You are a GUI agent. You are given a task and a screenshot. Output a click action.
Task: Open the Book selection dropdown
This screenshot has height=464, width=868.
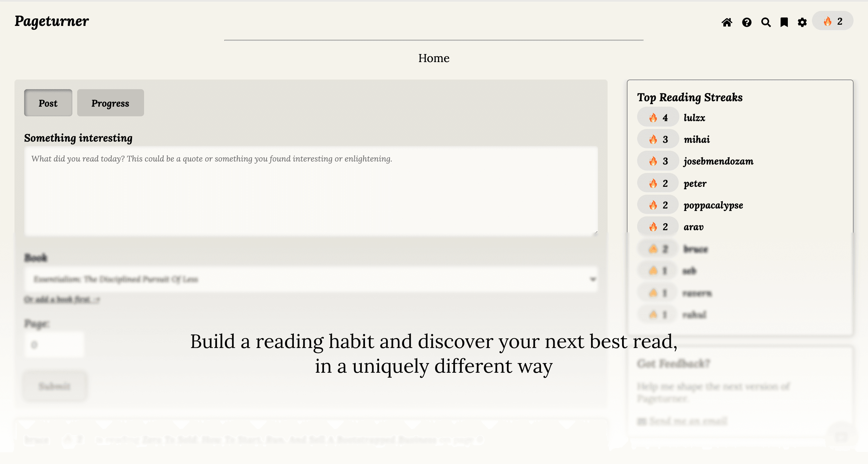tap(311, 279)
